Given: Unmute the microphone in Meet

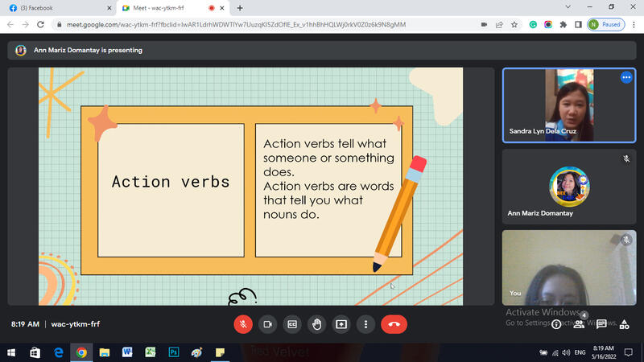Looking at the screenshot, I should [242, 324].
